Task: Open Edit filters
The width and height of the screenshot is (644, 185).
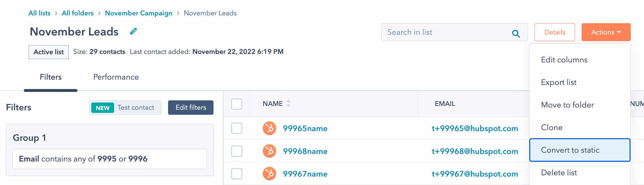Action: (x=191, y=108)
